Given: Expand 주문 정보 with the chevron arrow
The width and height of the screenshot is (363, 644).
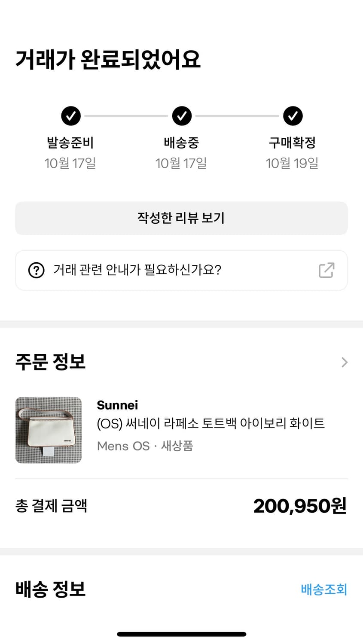Looking at the screenshot, I should point(344,362).
